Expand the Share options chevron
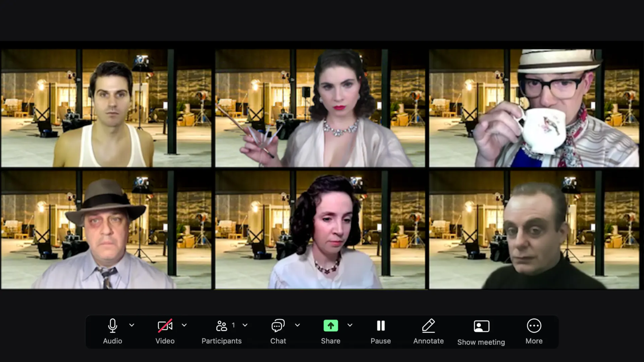Screen dimensions: 644x362 coord(350,325)
